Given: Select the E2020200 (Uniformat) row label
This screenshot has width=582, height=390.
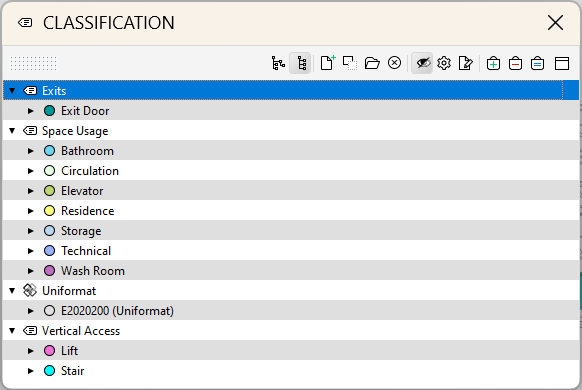Looking at the screenshot, I should click(x=117, y=311).
